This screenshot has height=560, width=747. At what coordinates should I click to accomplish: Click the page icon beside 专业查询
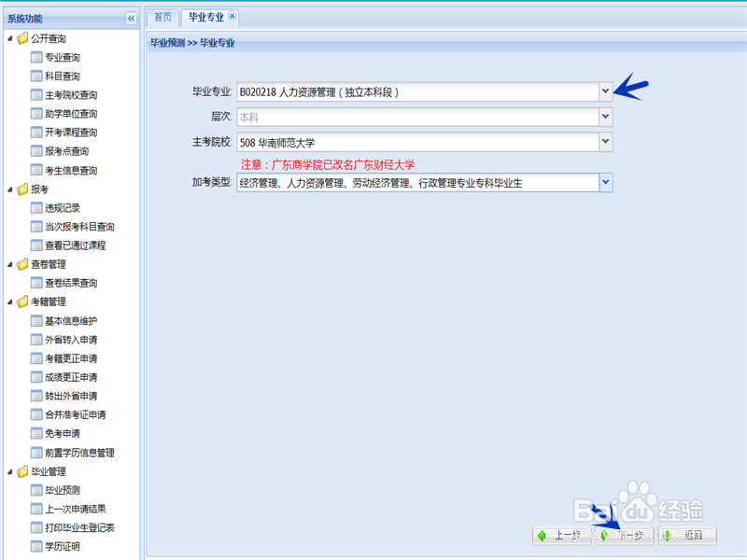click(36, 57)
